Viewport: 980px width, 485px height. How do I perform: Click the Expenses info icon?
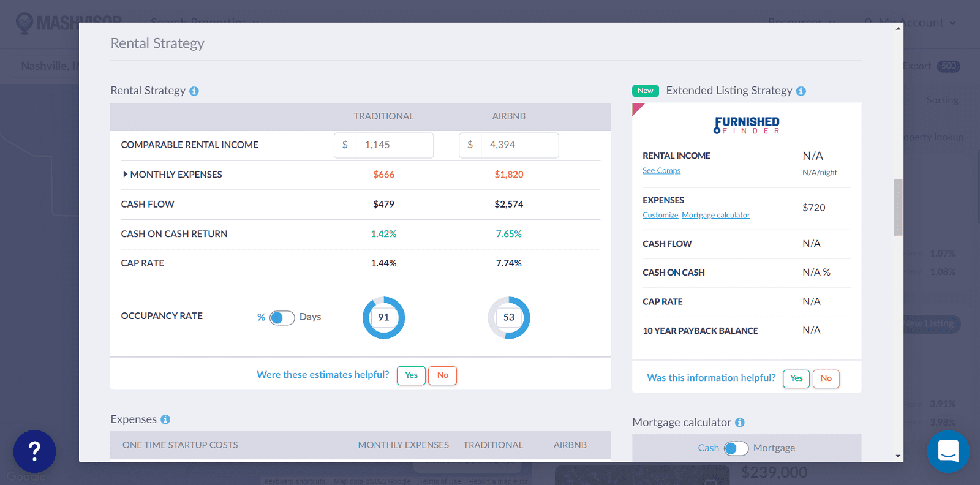click(165, 419)
